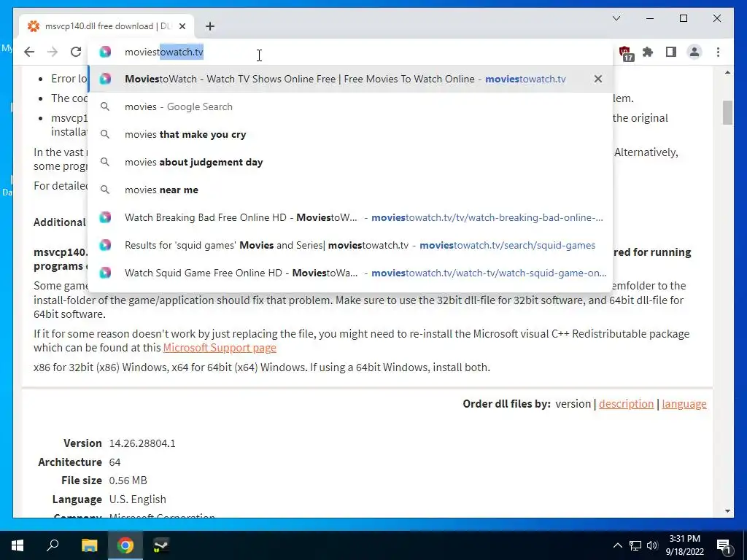Open the notification center icon
The width and height of the screenshot is (747, 560).
click(x=724, y=545)
